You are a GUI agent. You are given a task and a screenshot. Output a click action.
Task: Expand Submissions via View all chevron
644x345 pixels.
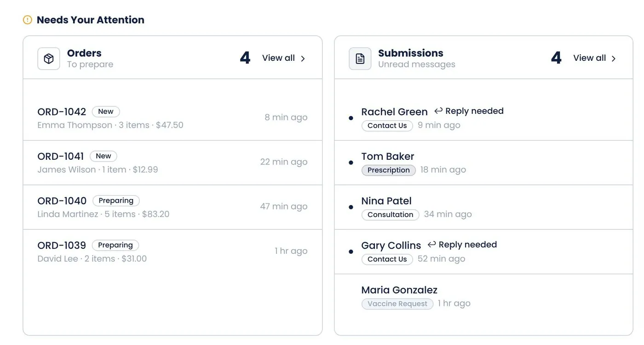pos(614,58)
